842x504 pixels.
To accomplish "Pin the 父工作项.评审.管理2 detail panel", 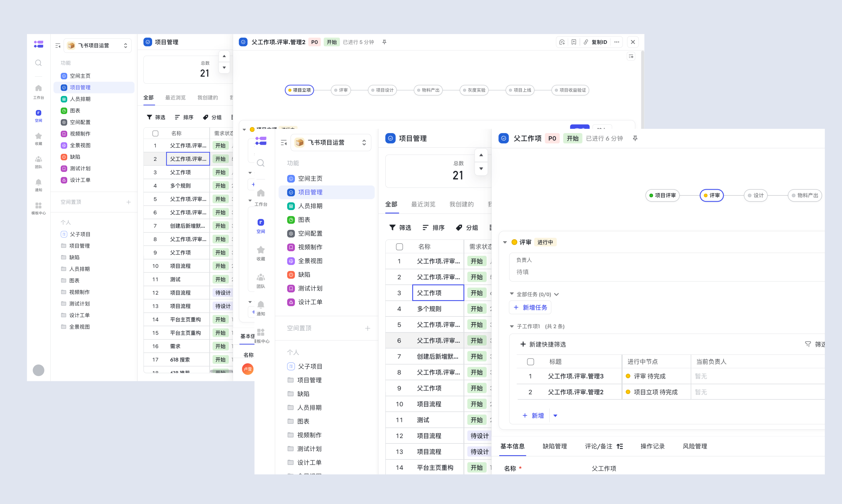I will [384, 42].
